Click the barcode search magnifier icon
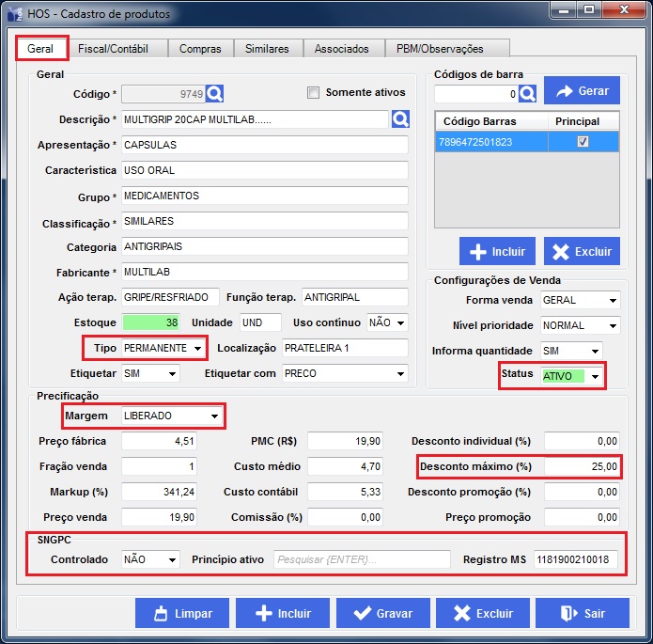Image resolution: width=653 pixels, height=644 pixels. pos(527,93)
